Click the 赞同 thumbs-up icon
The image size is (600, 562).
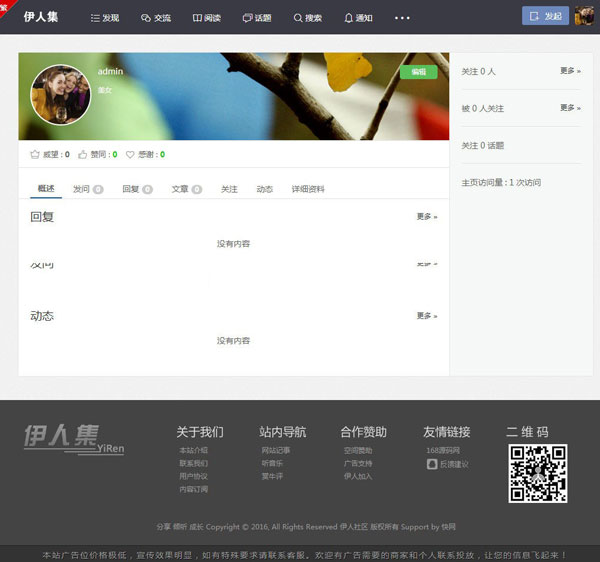point(82,154)
